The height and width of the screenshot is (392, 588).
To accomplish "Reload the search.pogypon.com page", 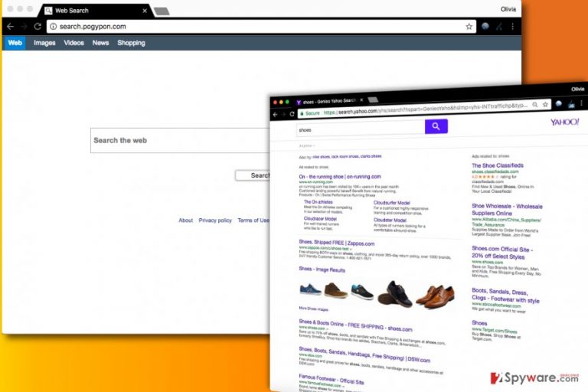I will tap(38, 27).
